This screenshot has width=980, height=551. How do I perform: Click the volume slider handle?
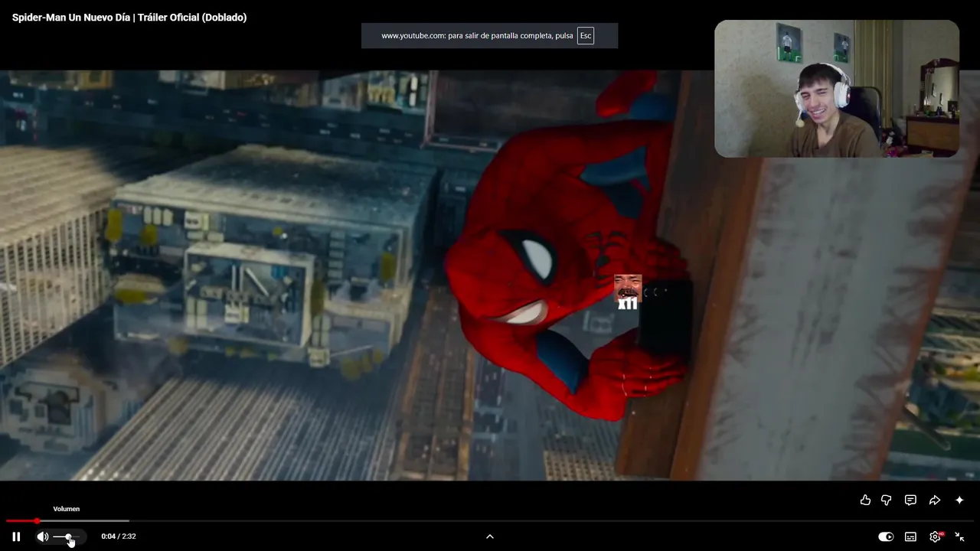pos(67,536)
